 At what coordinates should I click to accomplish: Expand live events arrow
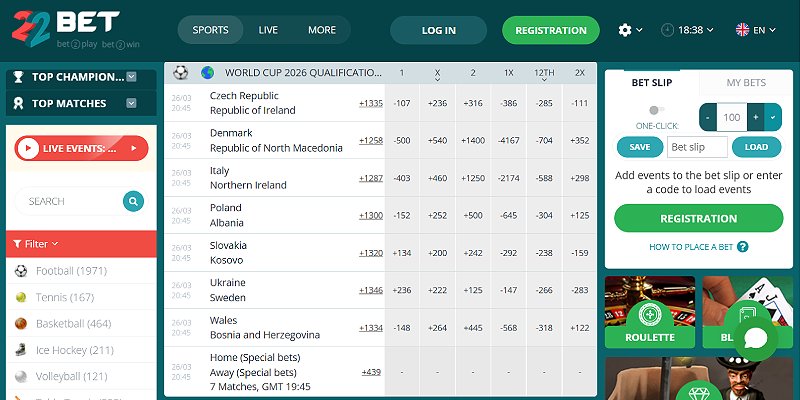pos(134,148)
